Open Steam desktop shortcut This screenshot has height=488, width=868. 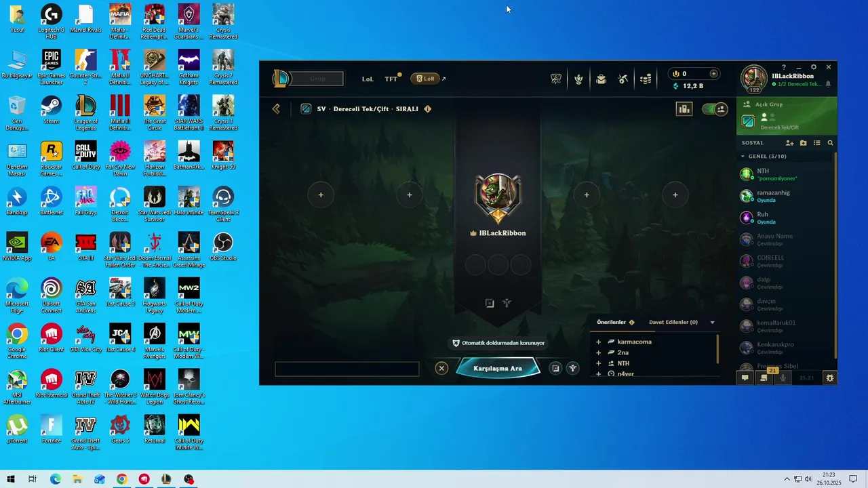(51, 110)
